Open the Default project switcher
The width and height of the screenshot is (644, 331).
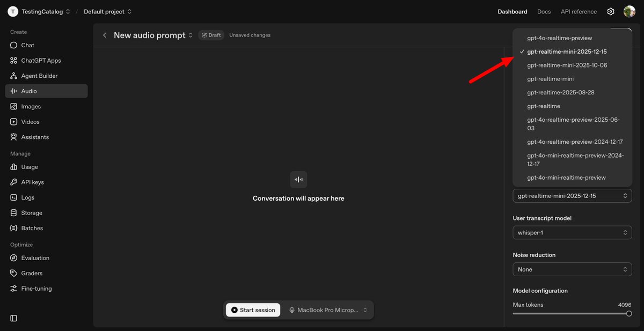(x=107, y=11)
